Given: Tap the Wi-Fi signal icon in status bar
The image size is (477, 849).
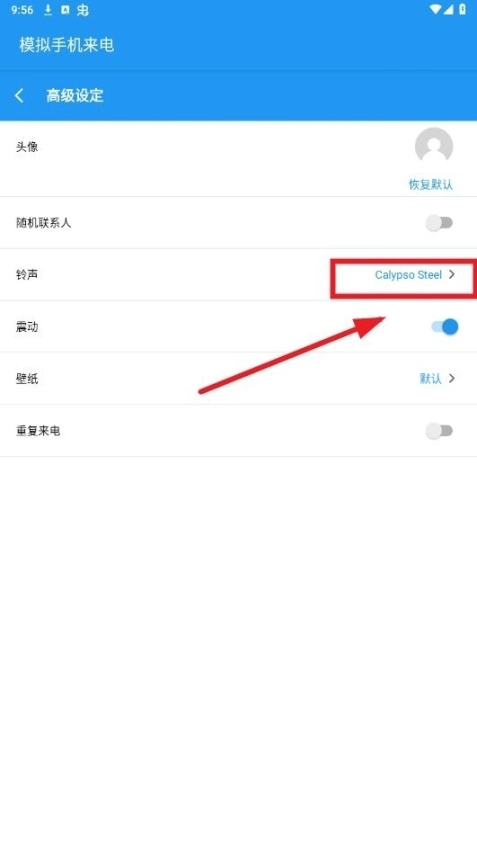Looking at the screenshot, I should [435, 10].
